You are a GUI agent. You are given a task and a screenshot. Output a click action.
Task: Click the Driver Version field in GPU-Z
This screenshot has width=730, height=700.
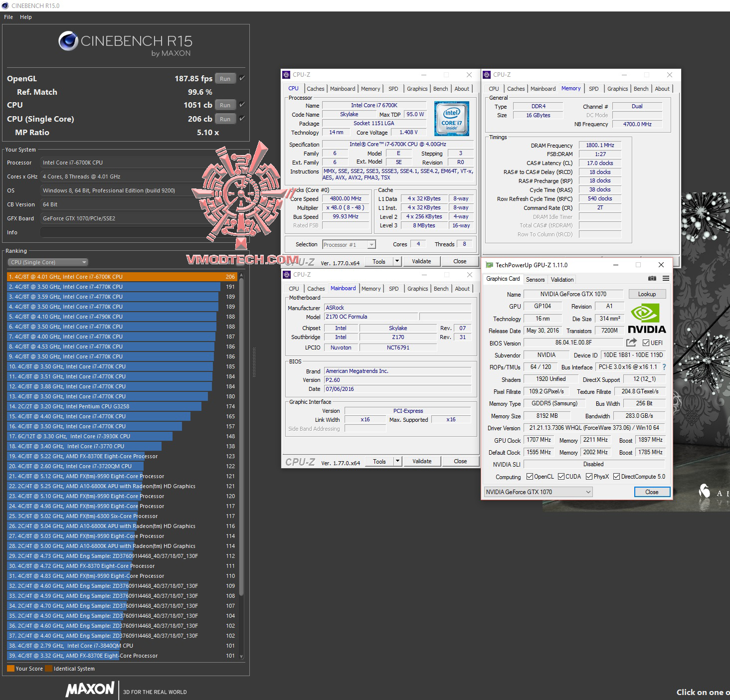(594, 428)
